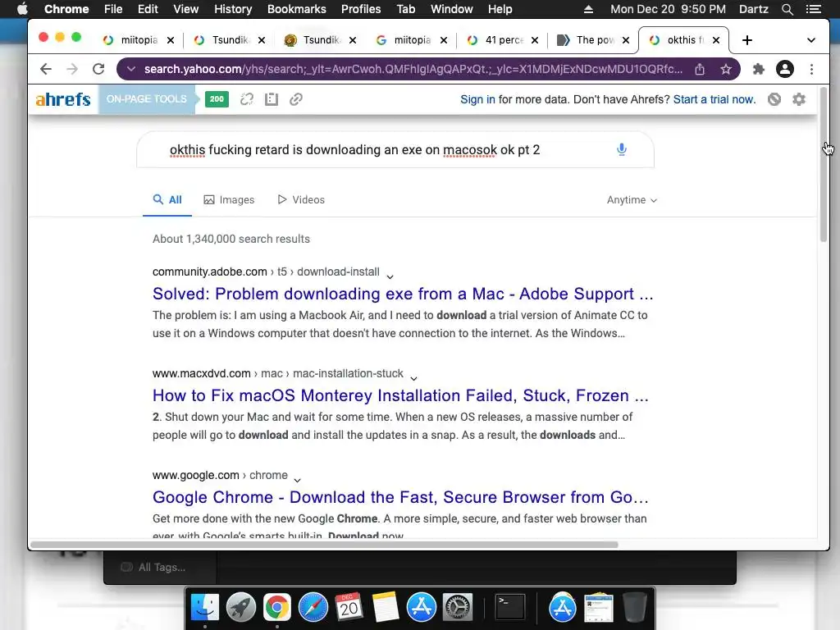This screenshot has height=630, width=840.
Task: Switch to the Images results tab
Action: click(230, 200)
